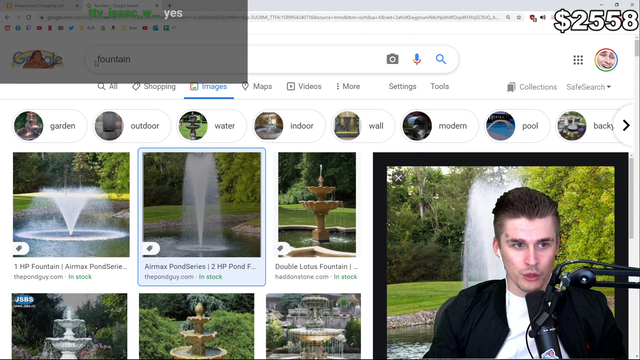640x360 pixels.
Task: Open the Facebook bookmark
Action: [18, 28]
